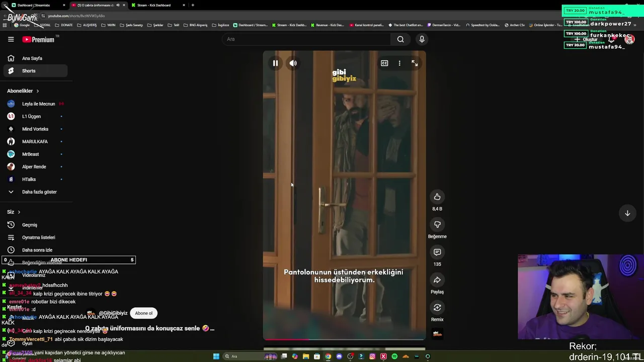Open the DONATE bookmarks folder
Viewport: 644px width, 362px height.
pos(63,25)
